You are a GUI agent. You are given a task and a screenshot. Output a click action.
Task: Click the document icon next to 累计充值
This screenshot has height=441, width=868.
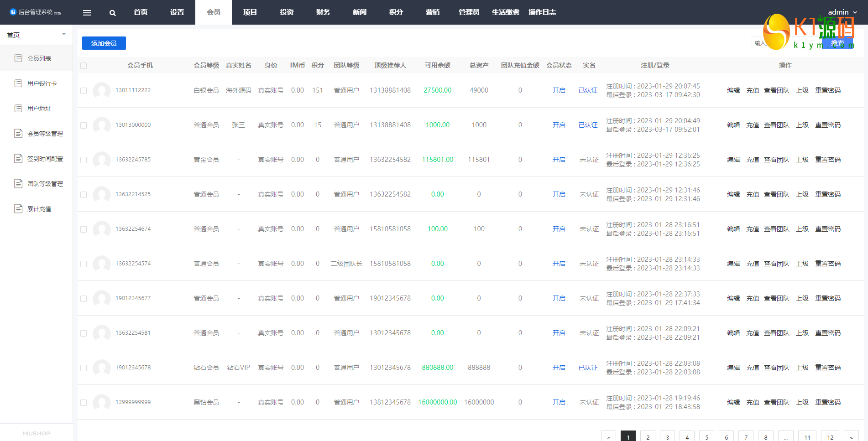tap(18, 208)
